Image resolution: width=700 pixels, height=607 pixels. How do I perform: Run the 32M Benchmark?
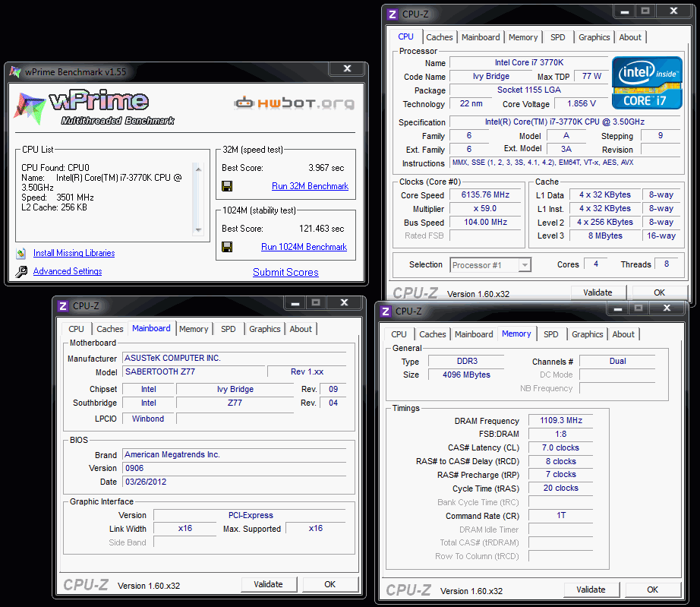coord(310,186)
